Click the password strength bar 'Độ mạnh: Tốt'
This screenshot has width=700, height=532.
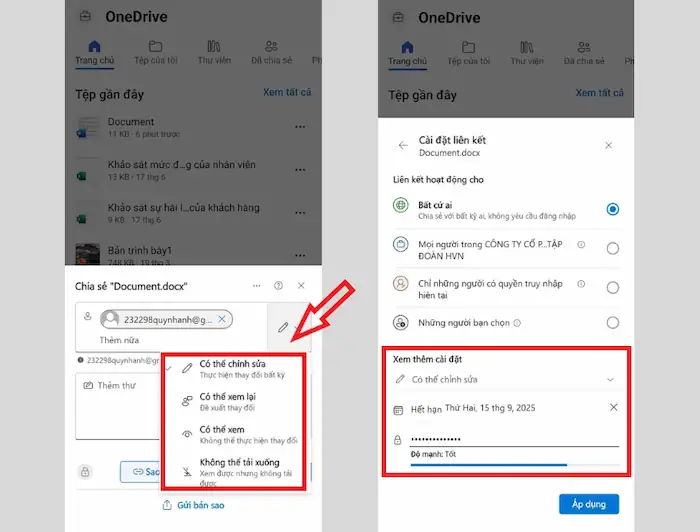coord(515,465)
